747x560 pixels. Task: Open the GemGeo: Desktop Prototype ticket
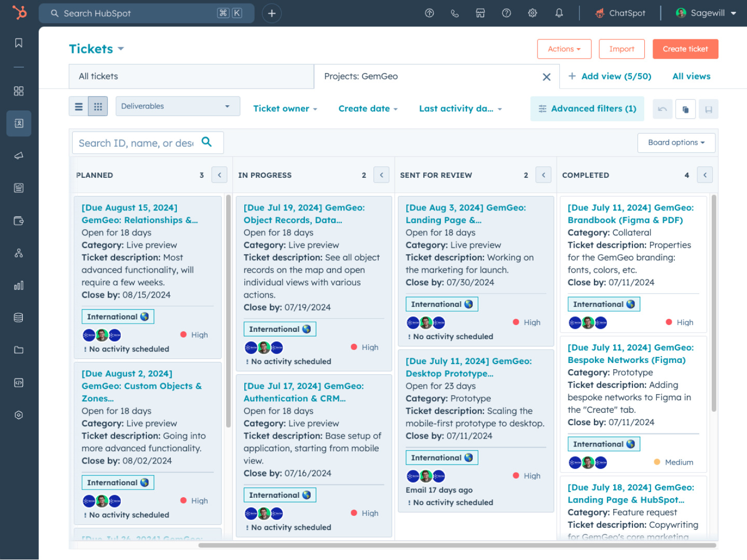[468, 367]
